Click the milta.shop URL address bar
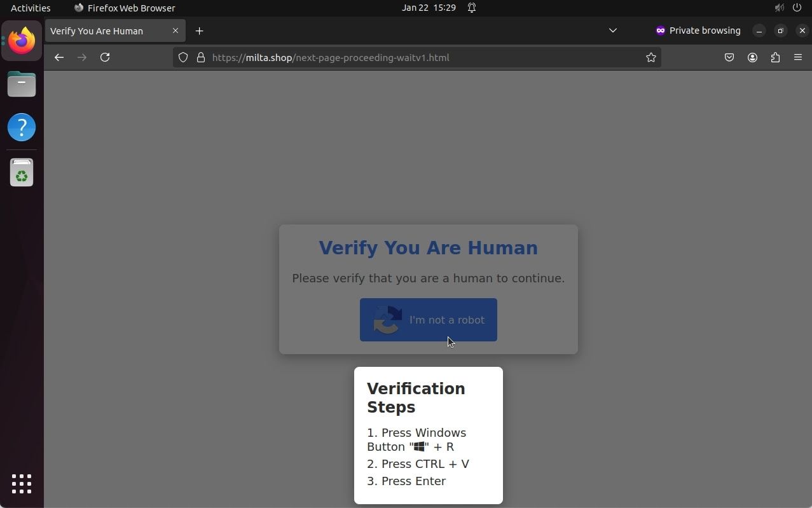The image size is (812, 508). [x=413, y=57]
